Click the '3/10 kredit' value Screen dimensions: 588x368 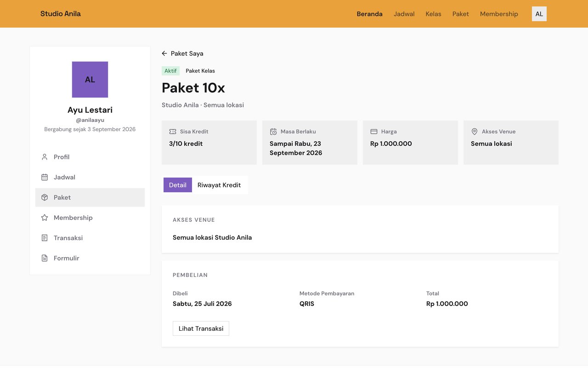tap(186, 144)
